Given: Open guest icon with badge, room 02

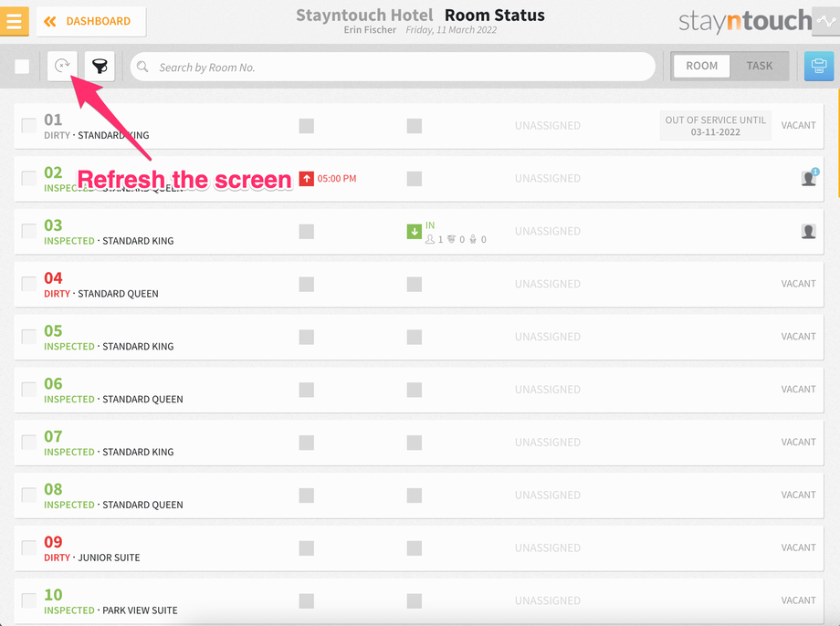Looking at the screenshot, I should [810, 177].
